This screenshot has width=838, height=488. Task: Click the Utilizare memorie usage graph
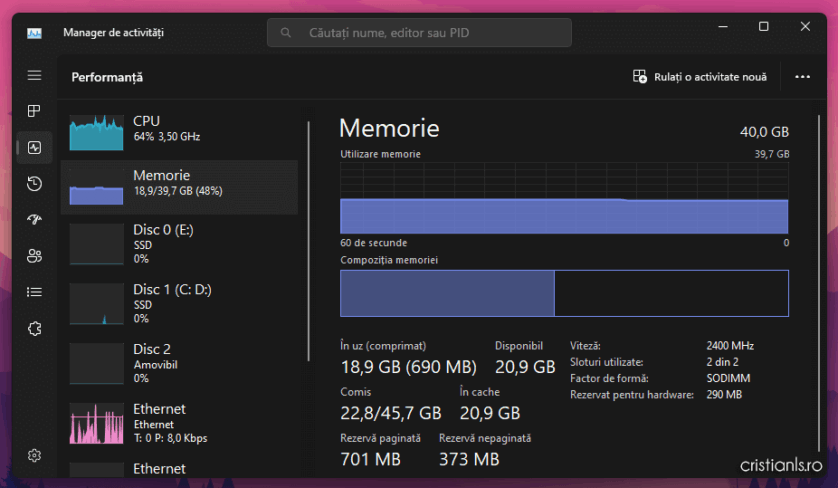564,198
